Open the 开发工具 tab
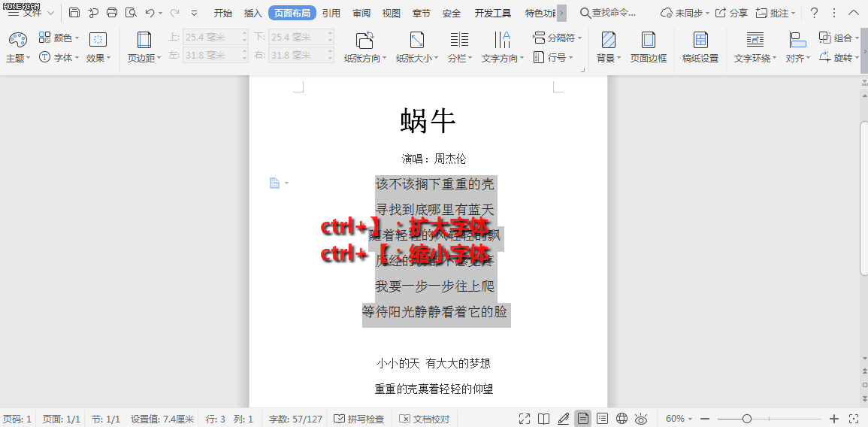The width and height of the screenshot is (868, 427). tap(493, 13)
